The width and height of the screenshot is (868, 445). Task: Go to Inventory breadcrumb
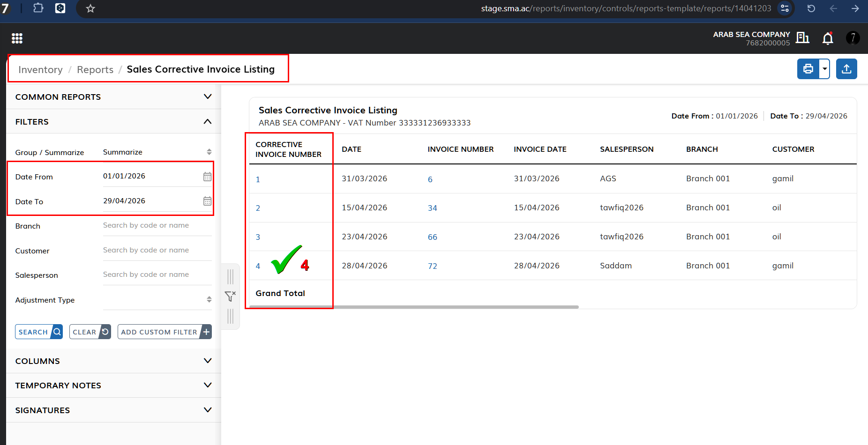pos(40,70)
